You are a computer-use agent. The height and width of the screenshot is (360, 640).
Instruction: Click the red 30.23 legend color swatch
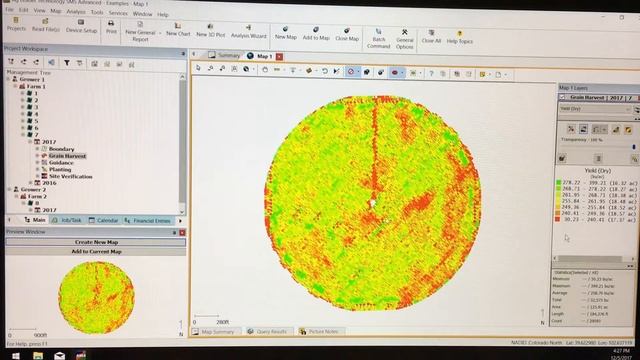(x=557, y=220)
